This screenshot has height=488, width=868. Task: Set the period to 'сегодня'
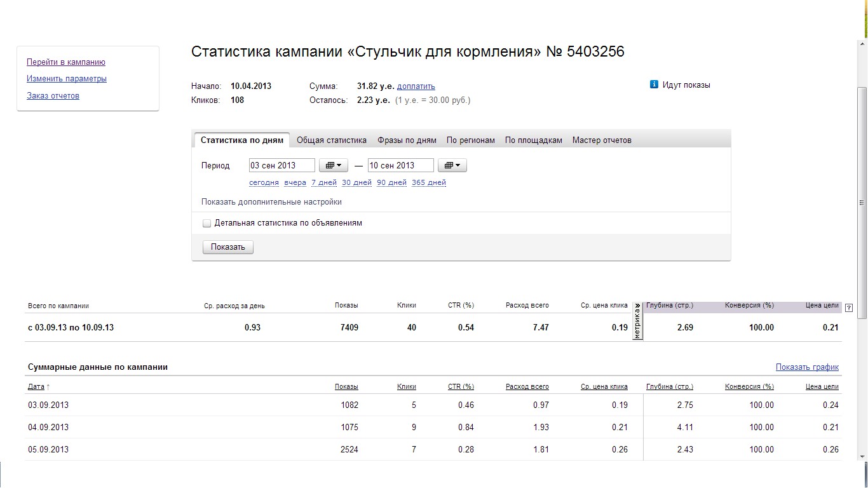pyautogui.click(x=264, y=183)
